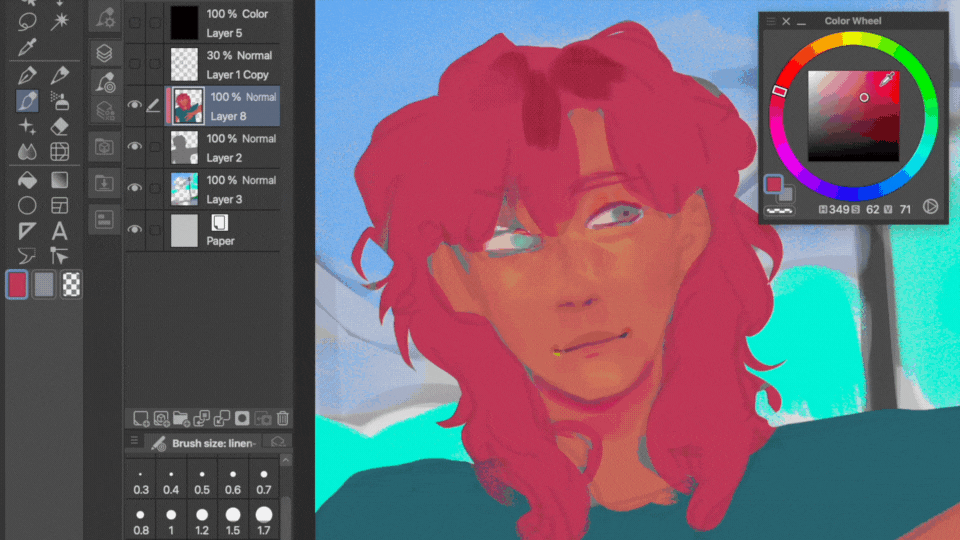Select the Blend droplets tool
960x540 pixels.
click(27, 151)
